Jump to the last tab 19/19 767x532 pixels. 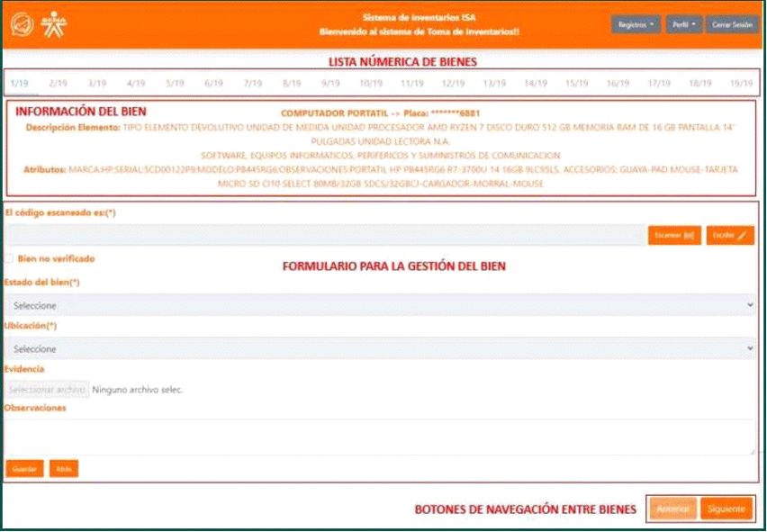741,84
